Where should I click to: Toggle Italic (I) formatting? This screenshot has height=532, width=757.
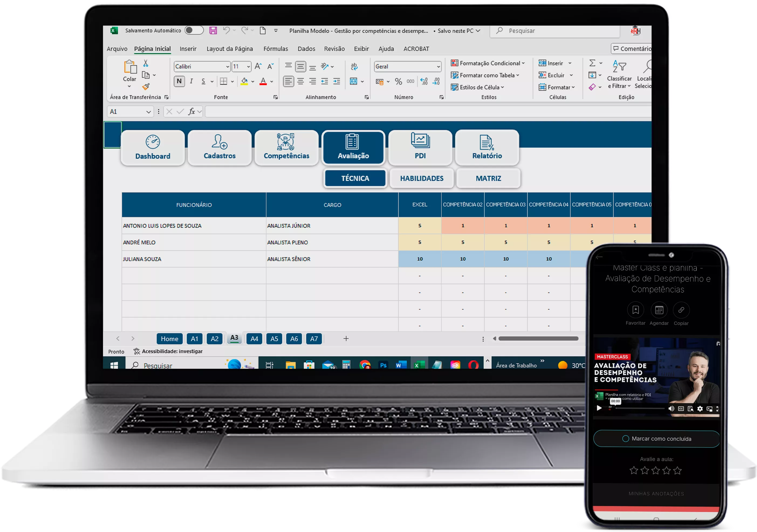(191, 81)
